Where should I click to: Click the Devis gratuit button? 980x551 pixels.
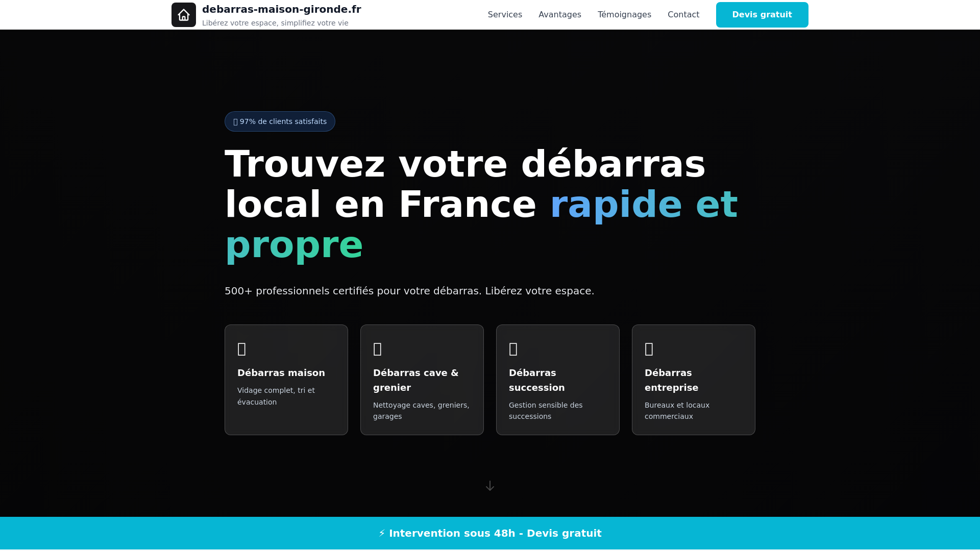click(762, 14)
